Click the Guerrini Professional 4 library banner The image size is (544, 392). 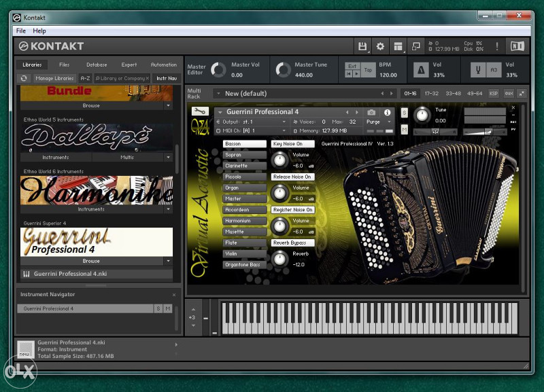click(97, 242)
